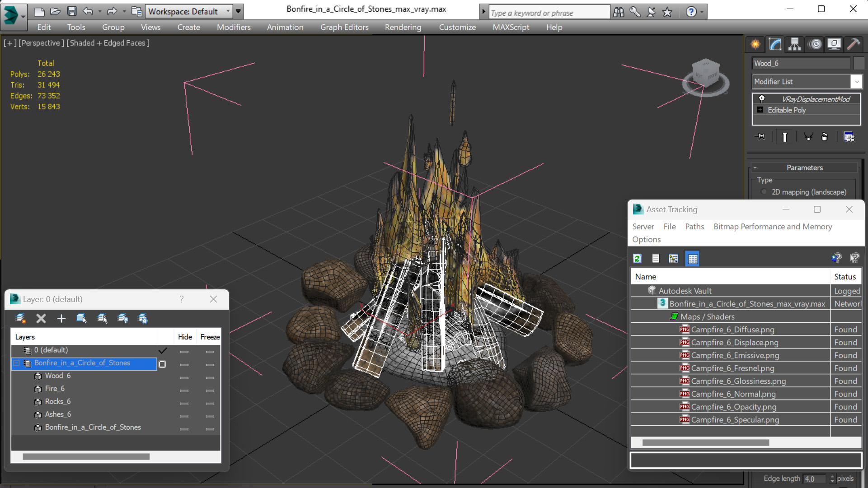Screen dimensions: 868x488
Task: Click Remove modifier from stack trash icon
Action: pos(824,137)
